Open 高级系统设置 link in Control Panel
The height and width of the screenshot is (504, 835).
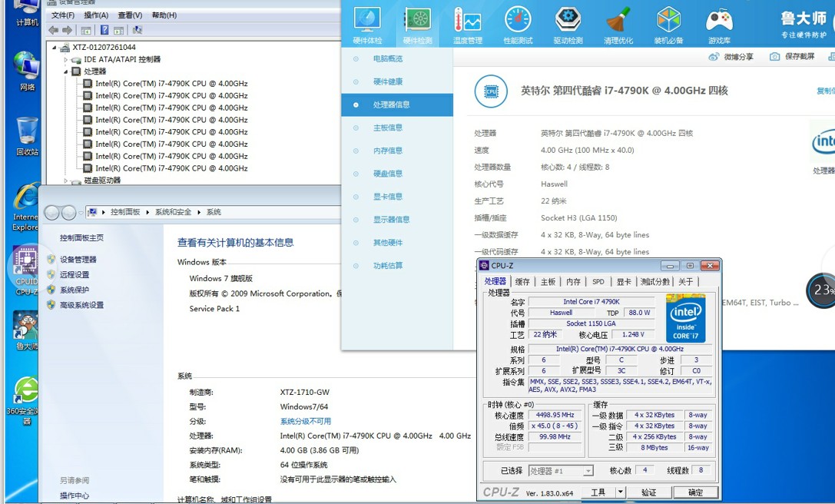[x=81, y=305]
